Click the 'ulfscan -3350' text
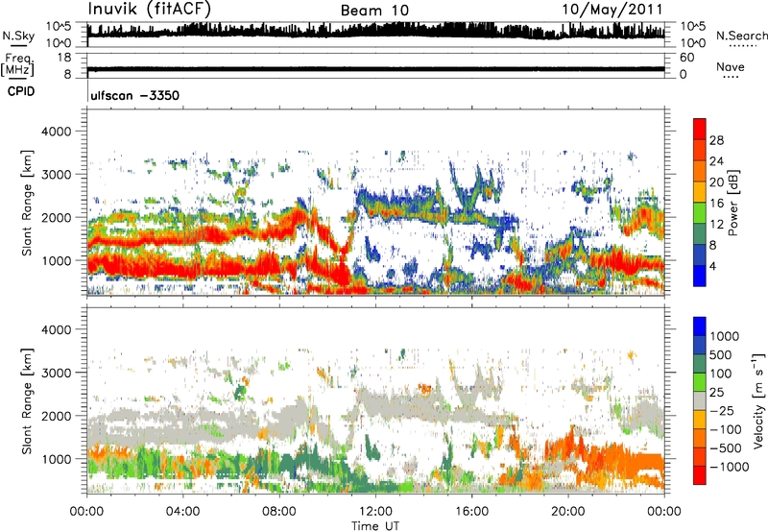Screen dimensions: 768x532 134,95
